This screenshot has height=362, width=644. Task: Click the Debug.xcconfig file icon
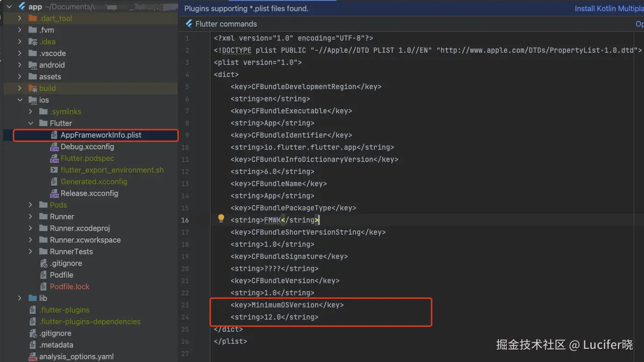pos(54,146)
